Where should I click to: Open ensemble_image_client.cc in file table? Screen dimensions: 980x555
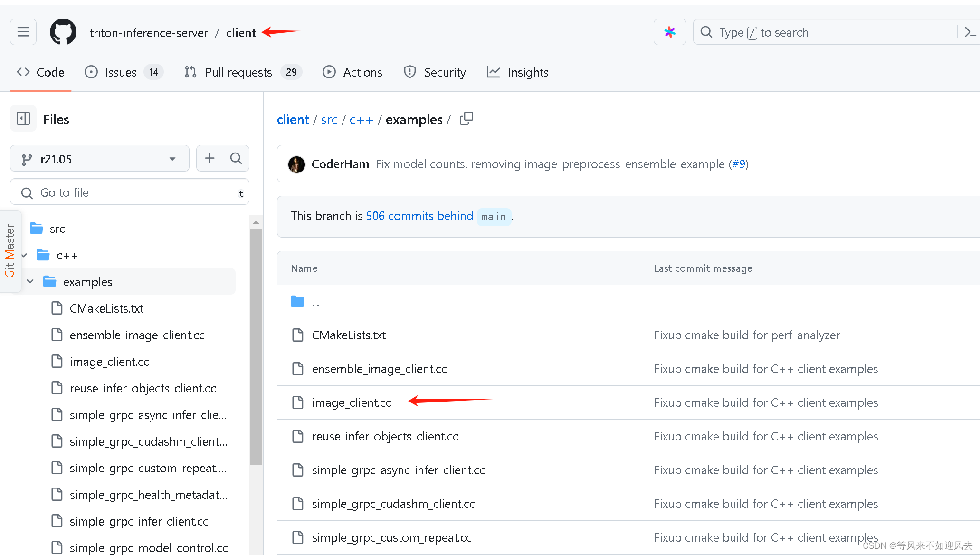pos(380,369)
